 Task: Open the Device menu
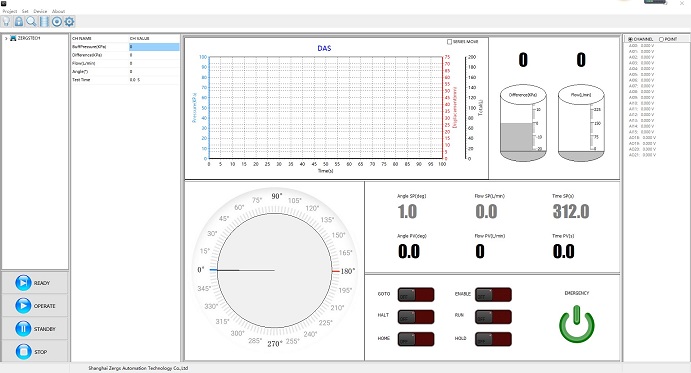[40, 11]
